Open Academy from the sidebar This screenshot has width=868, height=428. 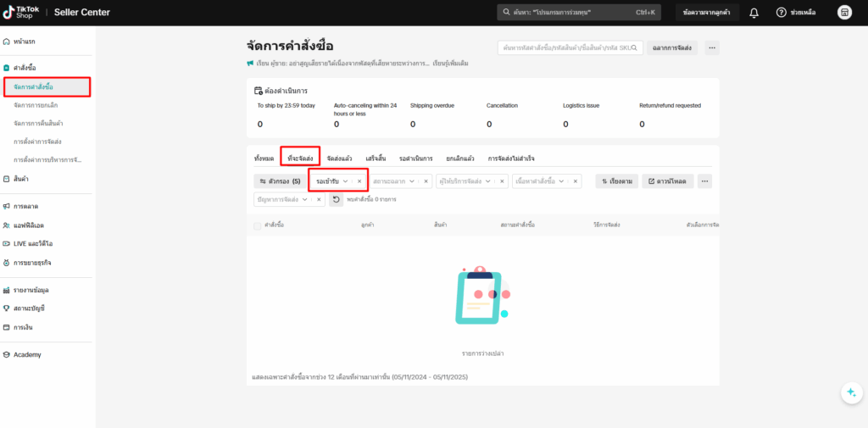pos(27,354)
